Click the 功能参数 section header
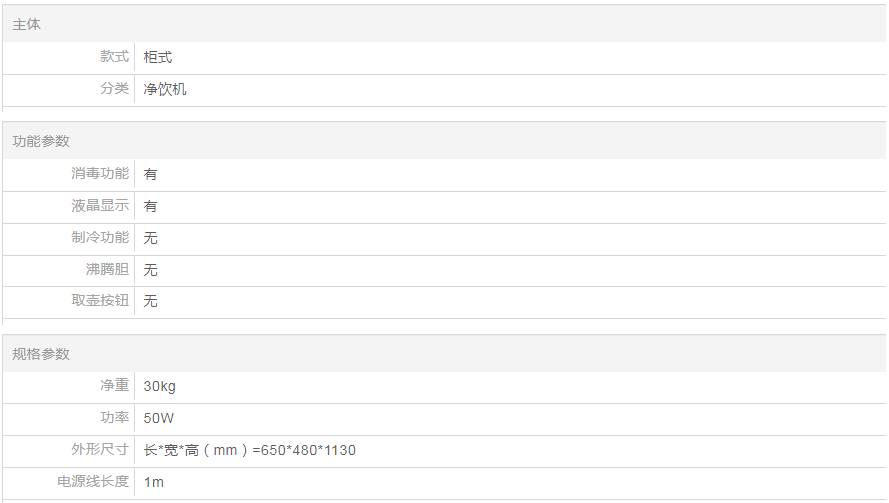Viewport: 889px width, 503px height. click(41, 141)
